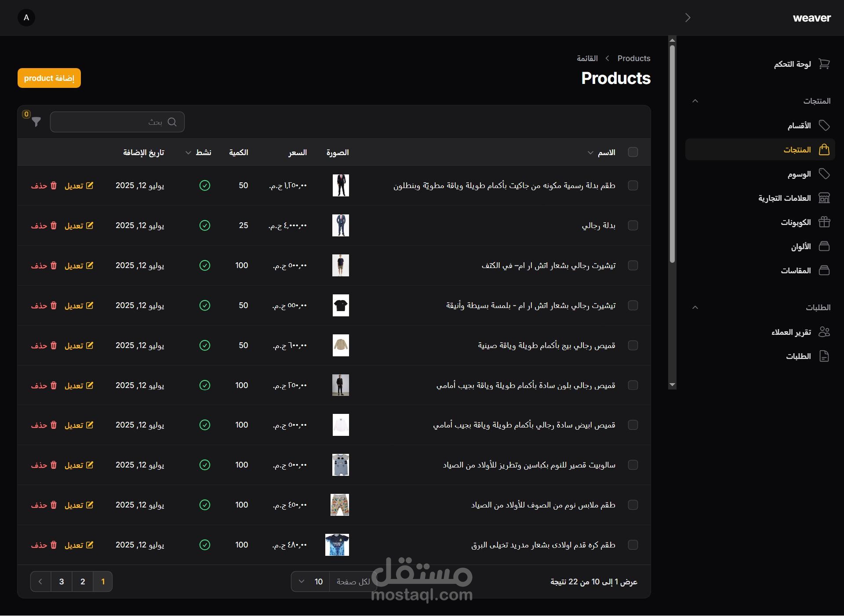Click the الكوبونات gift icon

click(x=824, y=222)
